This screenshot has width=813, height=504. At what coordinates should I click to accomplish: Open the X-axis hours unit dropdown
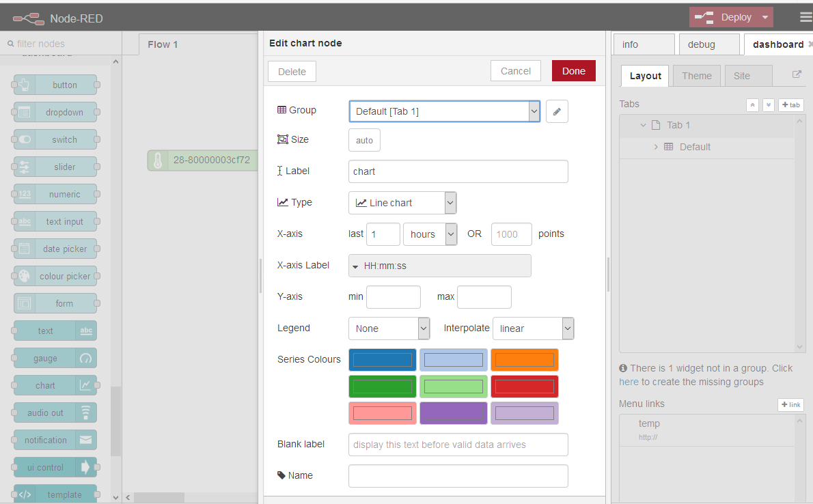pos(430,234)
